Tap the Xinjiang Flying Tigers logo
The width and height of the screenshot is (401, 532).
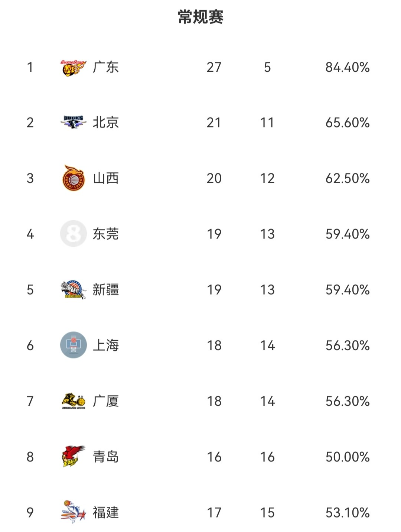coord(73,289)
